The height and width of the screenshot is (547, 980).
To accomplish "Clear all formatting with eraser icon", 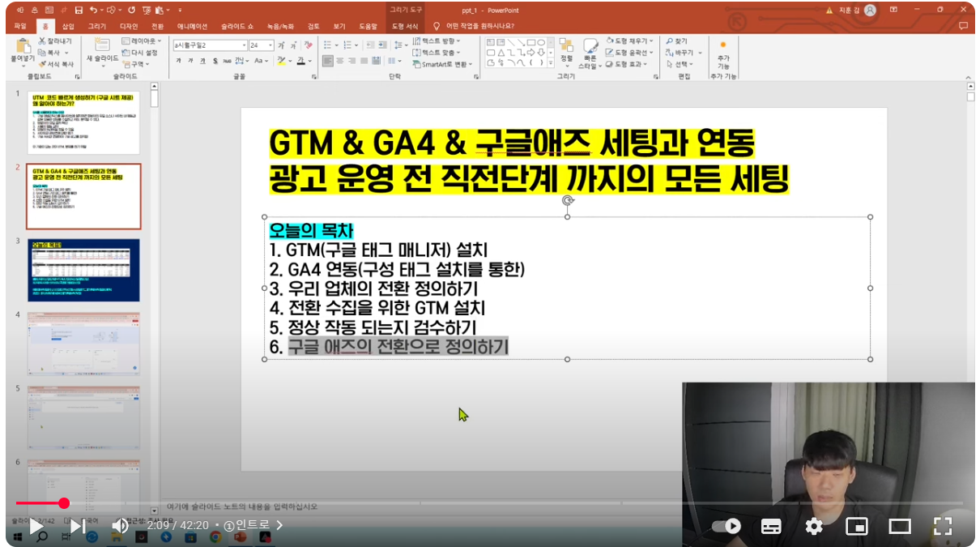I will point(308,45).
